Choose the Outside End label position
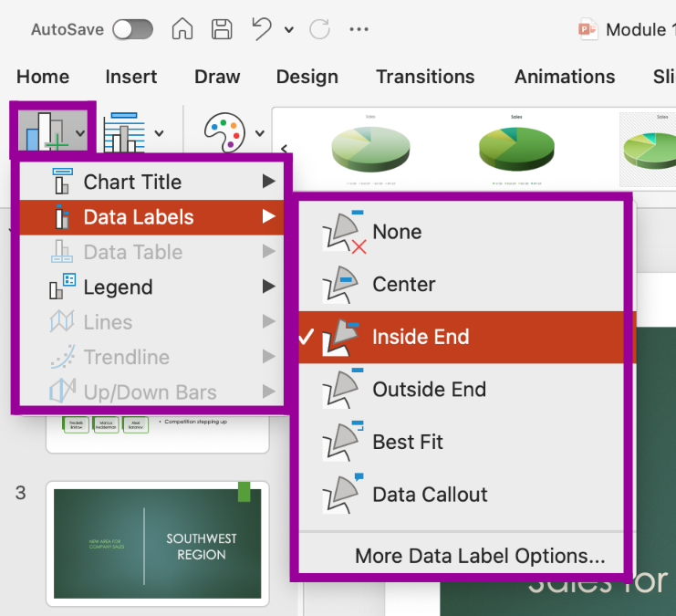The height and width of the screenshot is (616, 676). 461,390
